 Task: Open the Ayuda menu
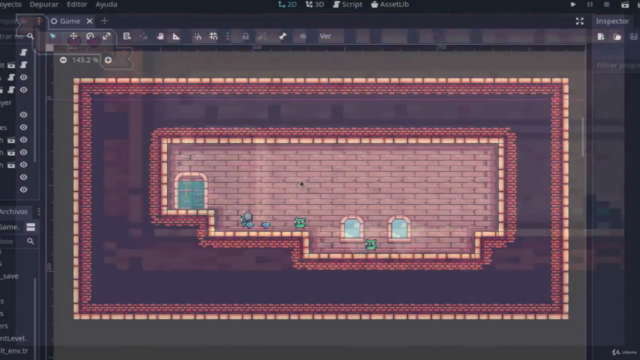[106, 4]
